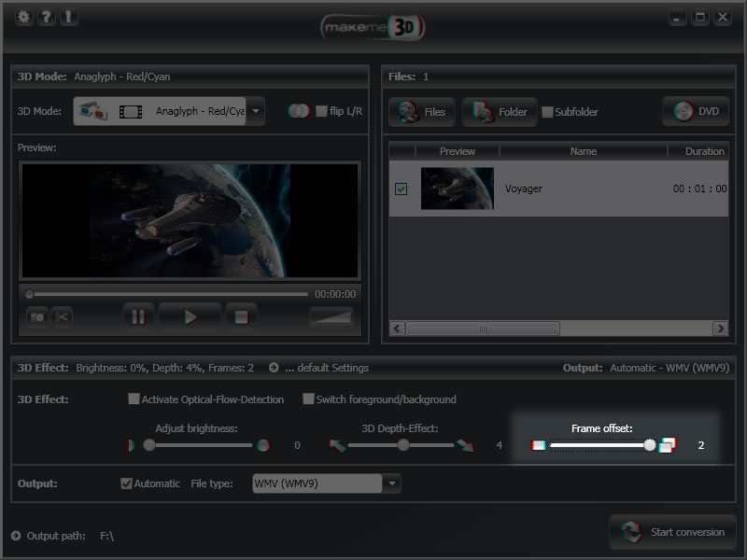
Task: Click the 3D glasses icon in mode selector
Action: pyautogui.click(x=92, y=111)
